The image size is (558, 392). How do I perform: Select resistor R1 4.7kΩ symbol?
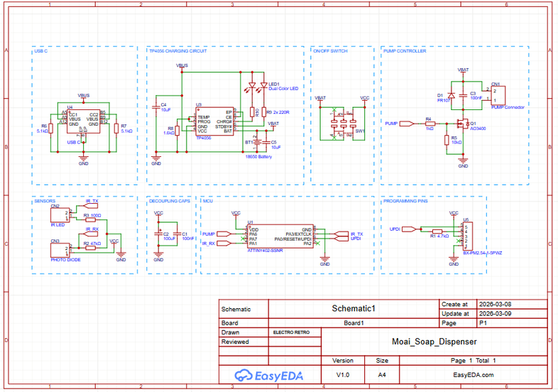[437, 232]
